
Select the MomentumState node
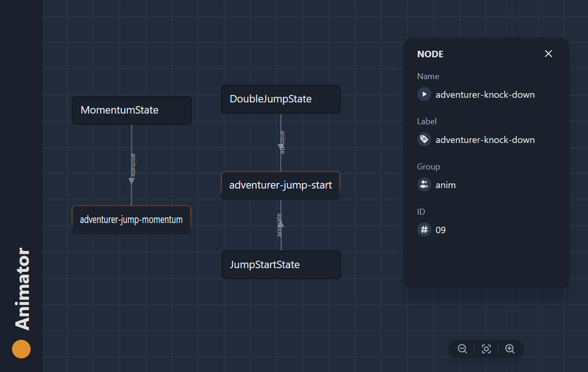coord(131,110)
